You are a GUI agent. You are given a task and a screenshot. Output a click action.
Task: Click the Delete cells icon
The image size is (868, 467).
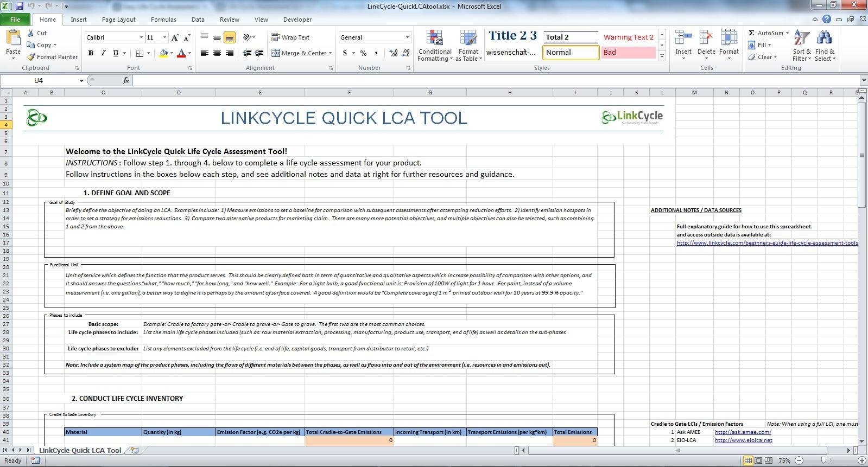706,38
